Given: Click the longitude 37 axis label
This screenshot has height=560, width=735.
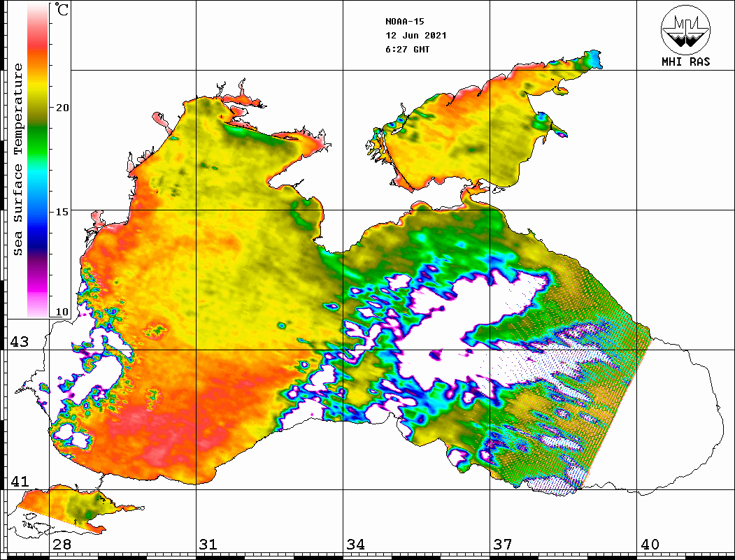Looking at the screenshot, I should 502,545.
